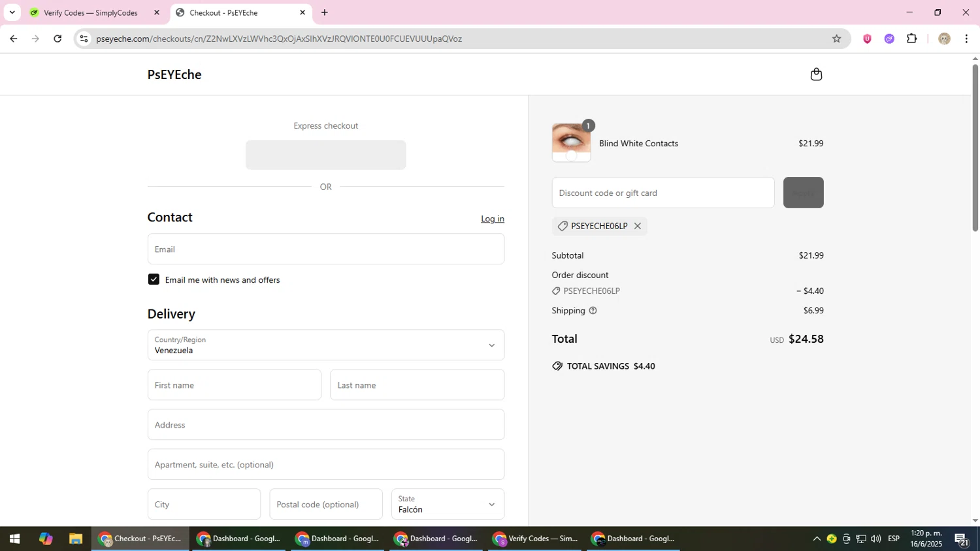Open the Chrome three-dot menu
Screen dimensions: 980x551
click(966, 39)
